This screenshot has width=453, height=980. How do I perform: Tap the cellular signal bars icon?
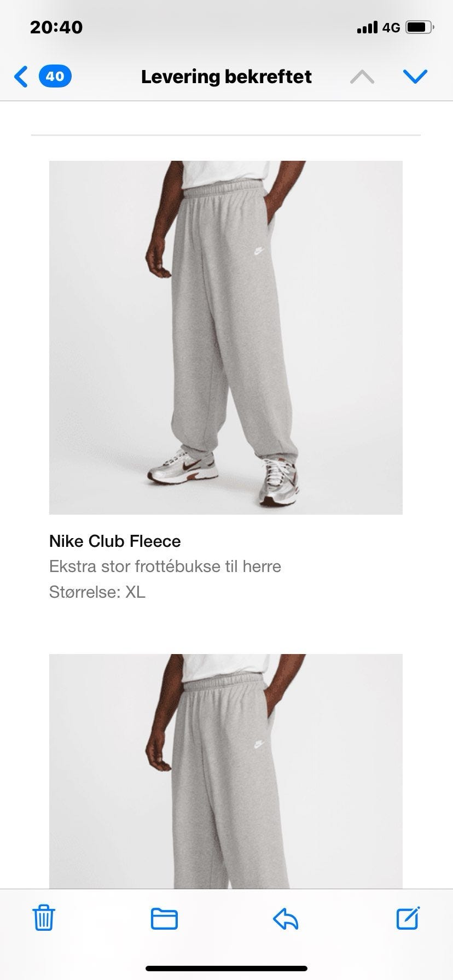[367, 27]
